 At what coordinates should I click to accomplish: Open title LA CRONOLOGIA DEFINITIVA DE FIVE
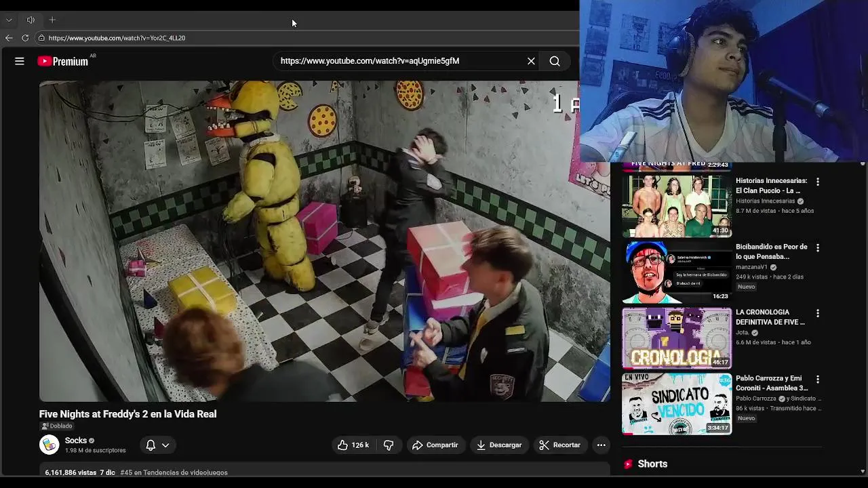(x=770, y=317)
